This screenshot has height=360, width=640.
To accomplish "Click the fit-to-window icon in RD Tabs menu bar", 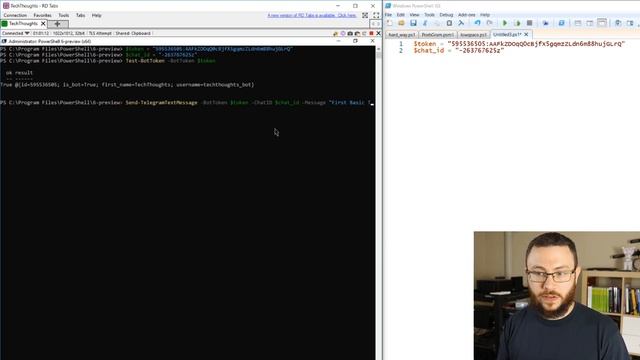I will [365, 16].
